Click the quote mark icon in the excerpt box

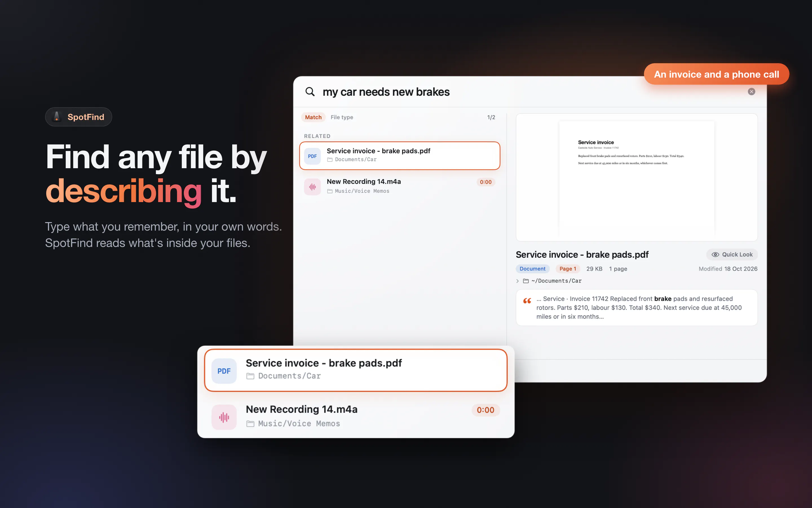pyautogui.click(x=527, y=300)
